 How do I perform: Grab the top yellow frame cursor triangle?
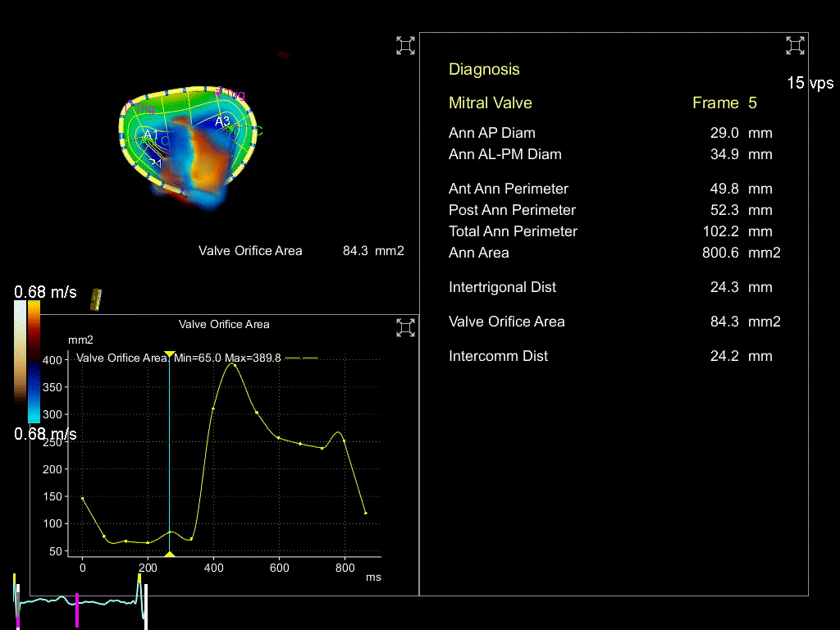(170, 354)
